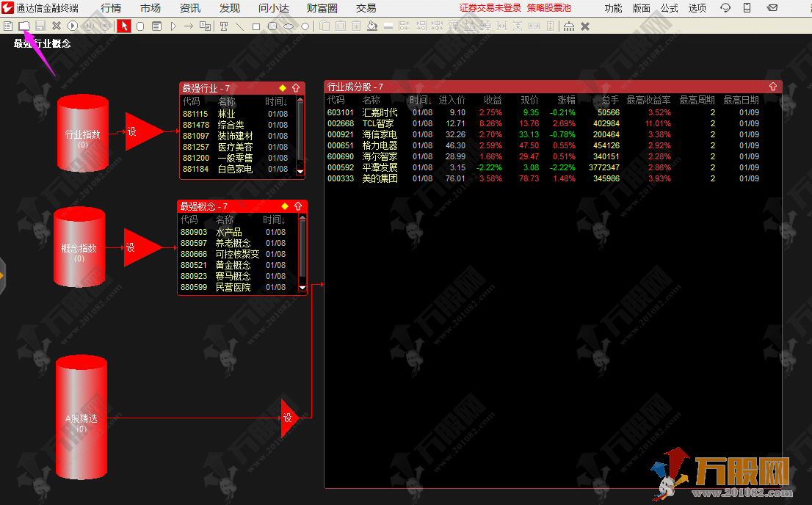Sort by 最高收益率 column header
Screen dimensions: 812x505
648,100
